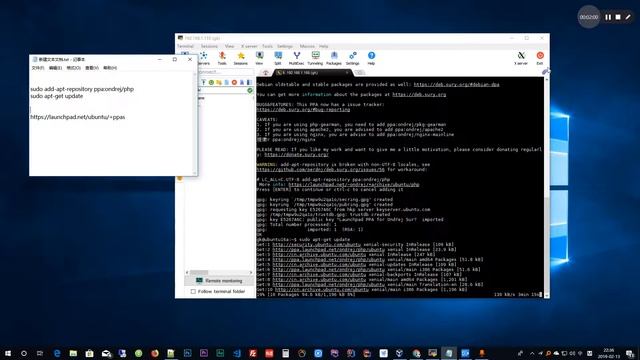Open FileZilla from the taskbar
Screen dimensions: 640x360
point(253,353)
